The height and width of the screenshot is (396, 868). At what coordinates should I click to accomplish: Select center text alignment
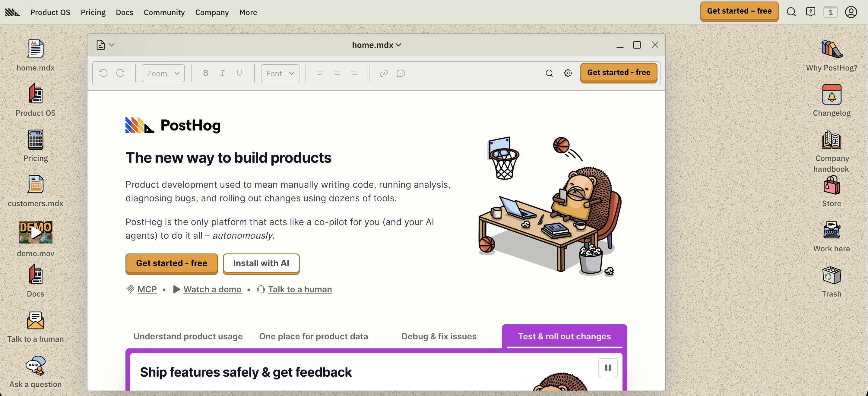(337, 73)
